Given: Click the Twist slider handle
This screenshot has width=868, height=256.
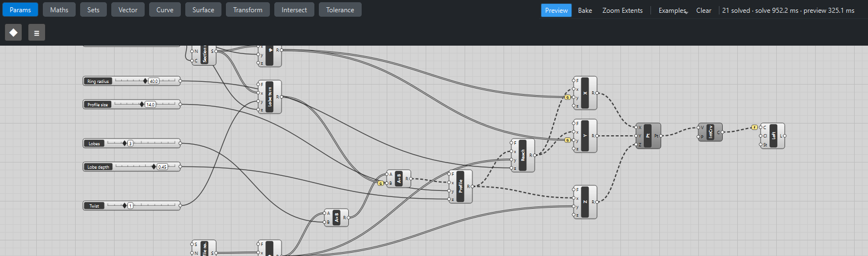Looking at the screenshot, I should (125, 206).
